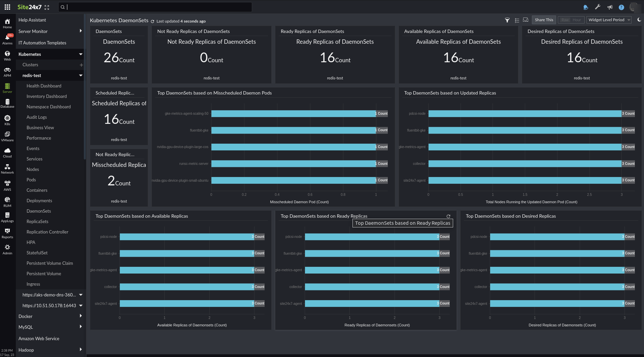Click the pdcsi-node bar in Updated Replicas chart

524,114
